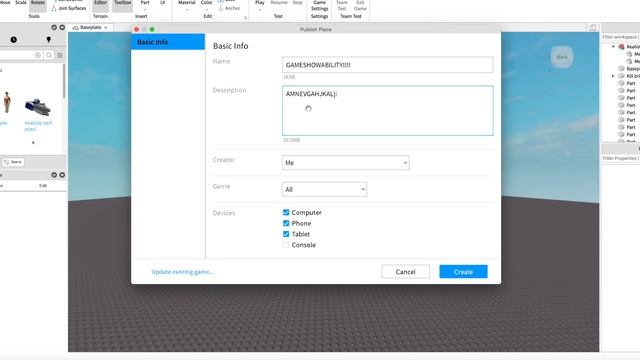Insert a Part from the ribbon

(145, 4)
